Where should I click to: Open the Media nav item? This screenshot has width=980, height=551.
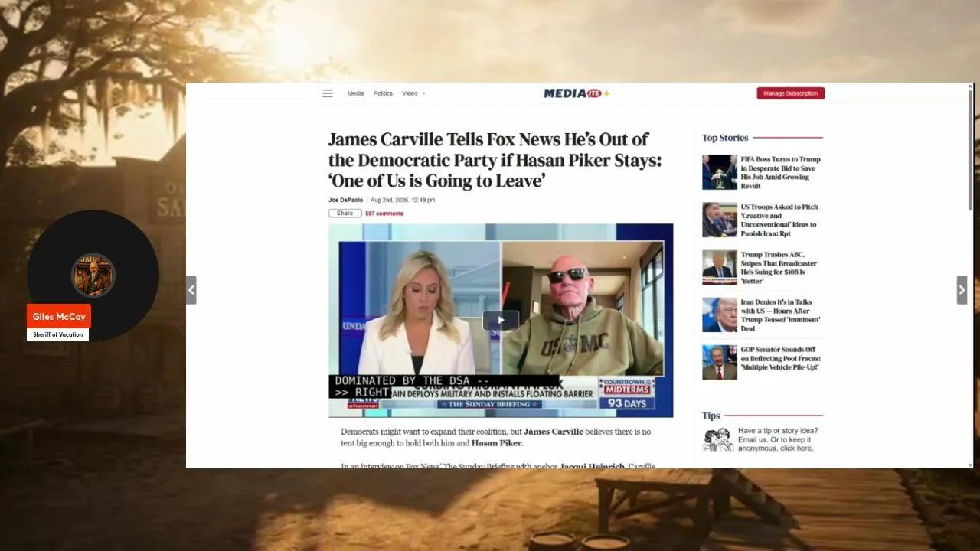point(356,93)
